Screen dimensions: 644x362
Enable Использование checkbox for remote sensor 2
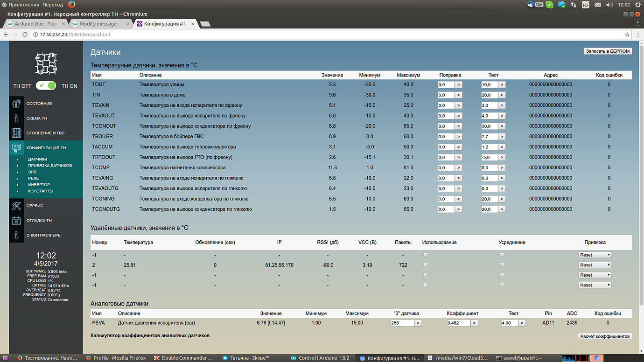coord(425,265)
